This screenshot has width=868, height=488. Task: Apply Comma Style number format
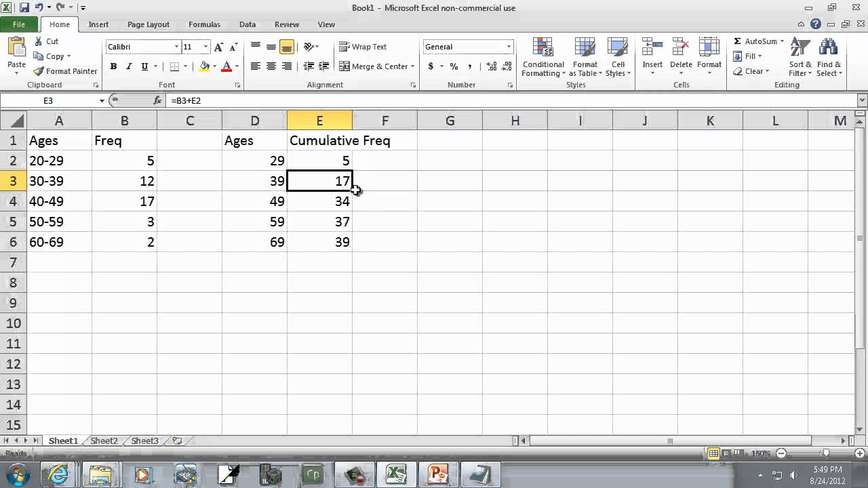coord(469,66)
